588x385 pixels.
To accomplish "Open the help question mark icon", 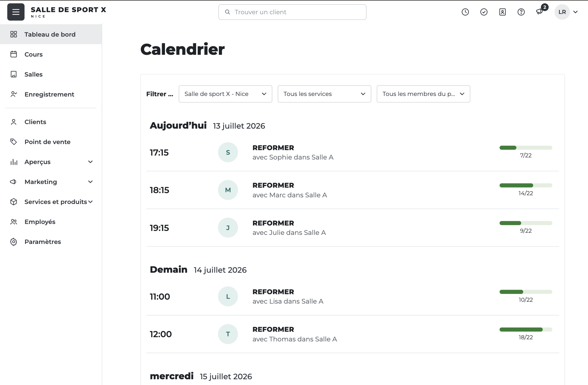I will click(521, 12).
